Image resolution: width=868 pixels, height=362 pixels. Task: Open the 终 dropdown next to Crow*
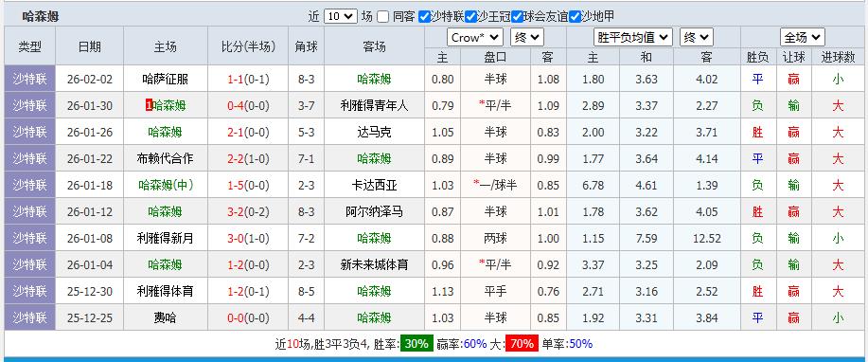[x=527, y=38]
